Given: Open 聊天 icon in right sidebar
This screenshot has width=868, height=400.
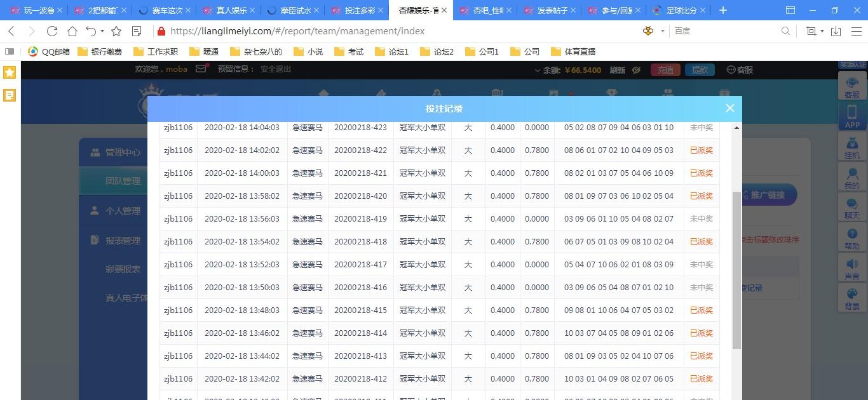Looking at the screenshot, I should (851, 208).
